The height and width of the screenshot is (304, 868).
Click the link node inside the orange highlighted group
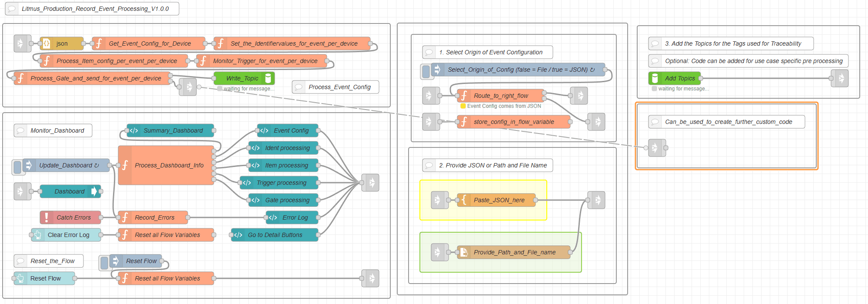coord(657,148)
